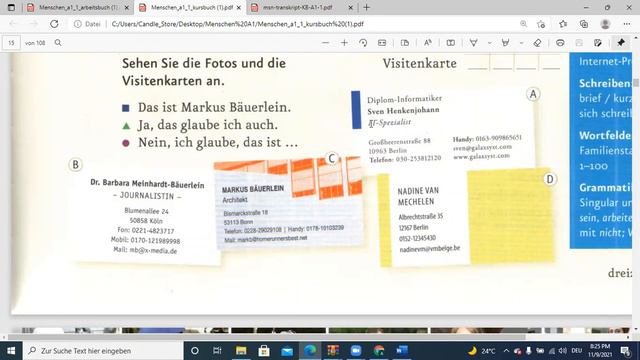Switch to Menschen_a1_1_arbeitsbuch tab
This screenshot has height=360, width=640.
click(x=78, y=7)
